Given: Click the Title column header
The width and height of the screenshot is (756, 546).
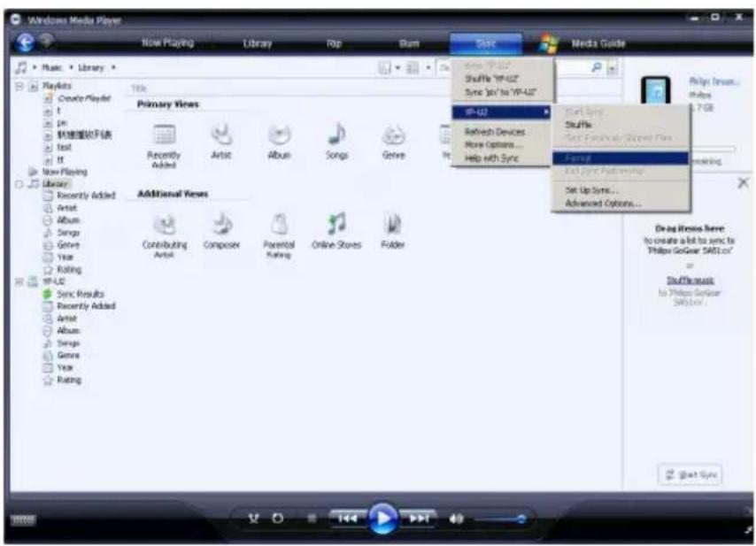Looking at the screenshot, I should pyautogui.click(x=139, y=88).
